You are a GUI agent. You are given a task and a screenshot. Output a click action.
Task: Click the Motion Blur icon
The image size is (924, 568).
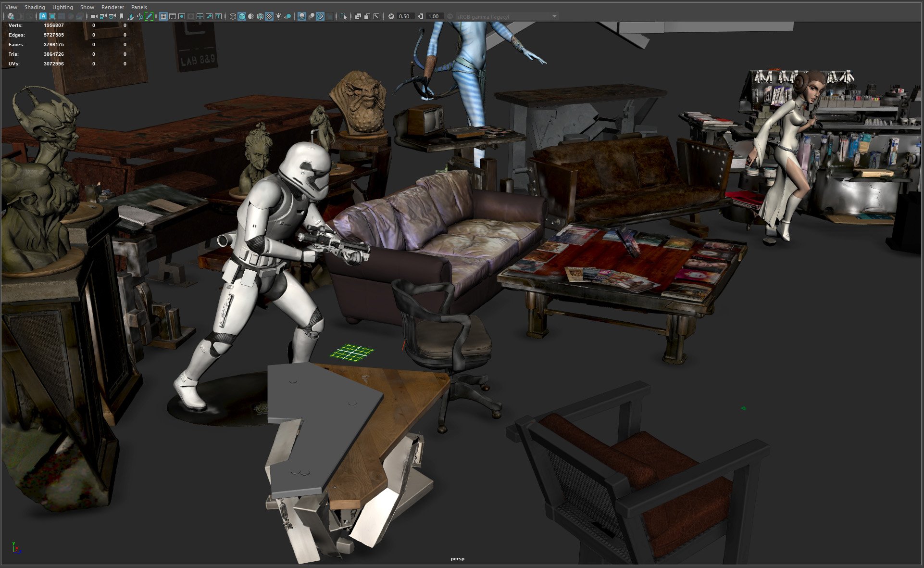(x=311, y=16)
